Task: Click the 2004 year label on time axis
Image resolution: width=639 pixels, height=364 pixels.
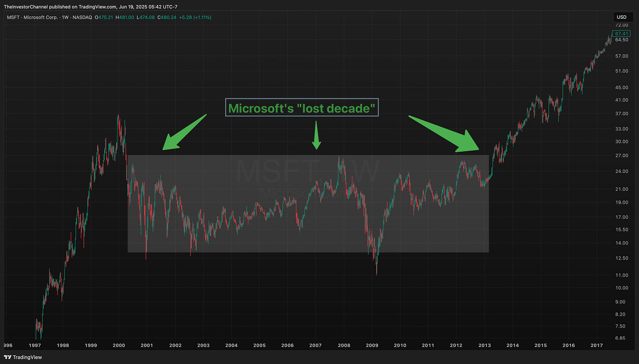Action: [x=231, y=345]
